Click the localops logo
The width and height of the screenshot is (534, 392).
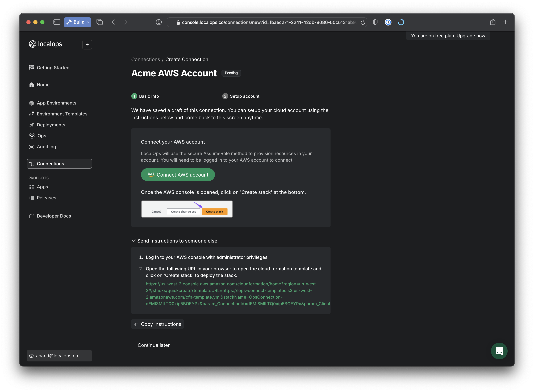(45, 44)
